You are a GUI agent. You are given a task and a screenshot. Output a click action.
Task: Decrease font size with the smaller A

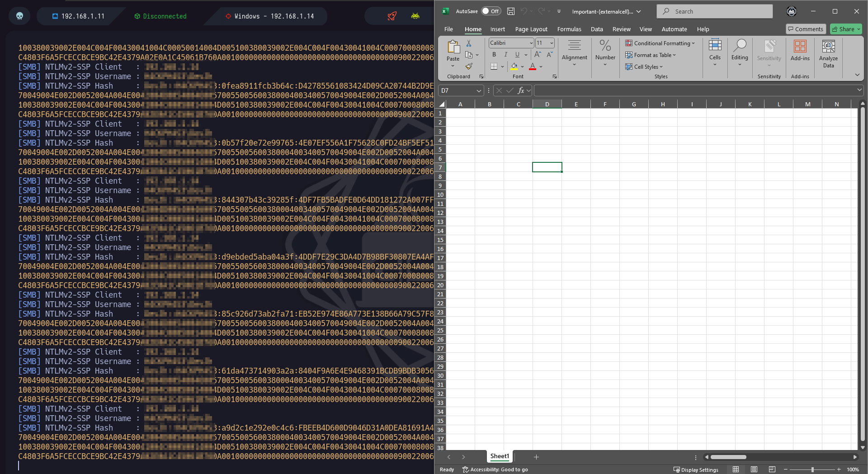tap(549, 55)
